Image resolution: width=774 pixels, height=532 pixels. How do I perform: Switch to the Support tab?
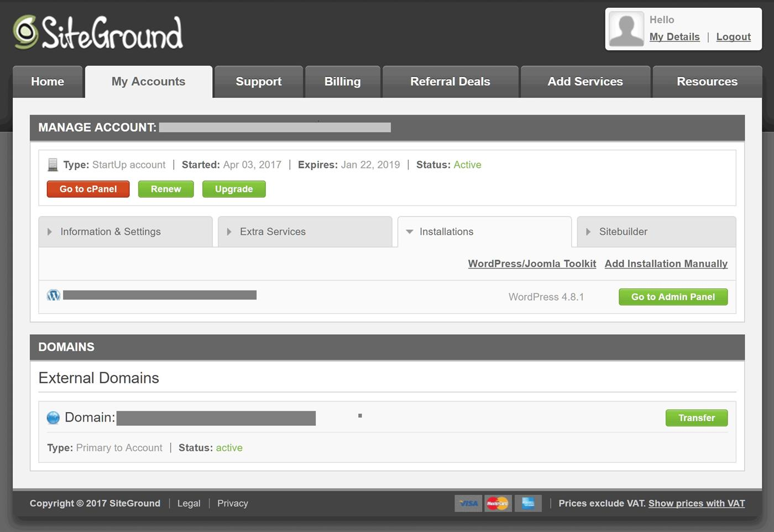259,82
